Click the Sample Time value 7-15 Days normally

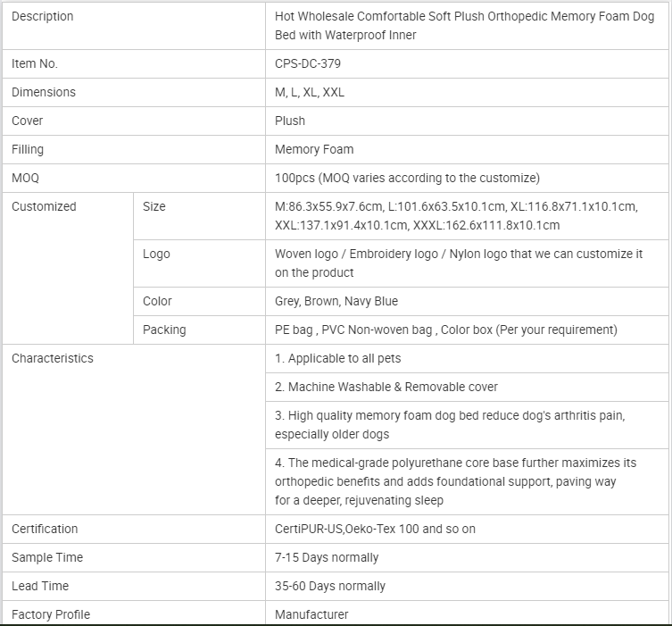point(327,557)
